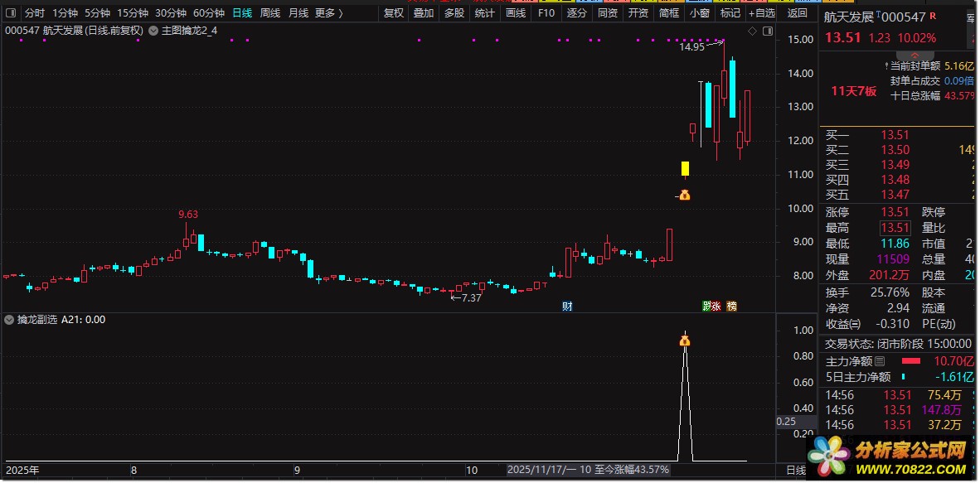Toggle the 简框 simple frame mode
980x483 pixels.
point(669,12)
